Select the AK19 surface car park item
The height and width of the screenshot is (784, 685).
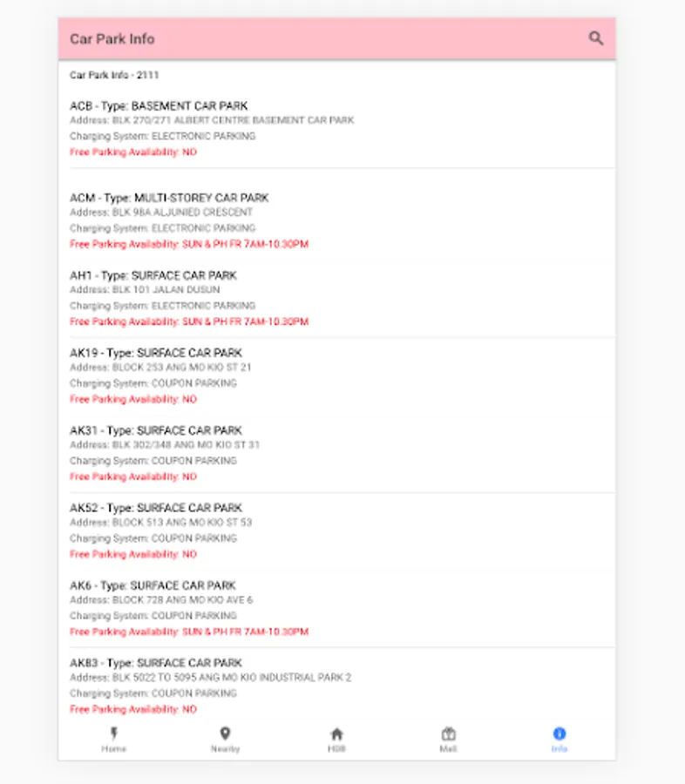pyautogui.click(x=336, y=375)
